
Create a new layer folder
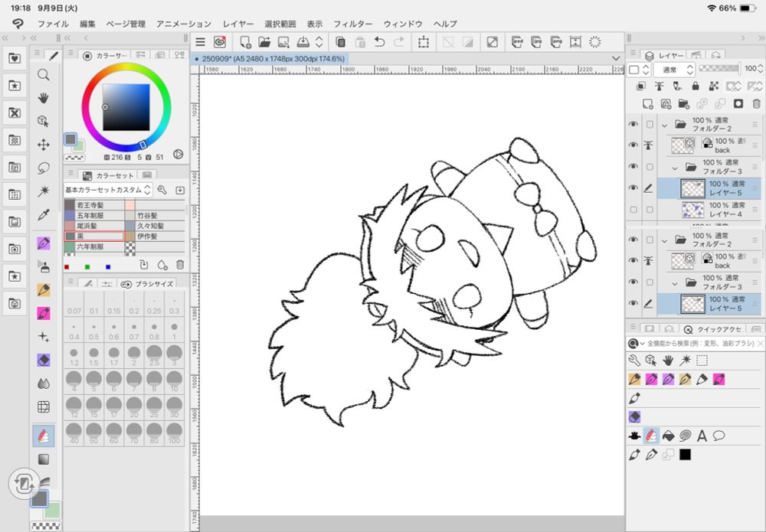click(684, 104)
